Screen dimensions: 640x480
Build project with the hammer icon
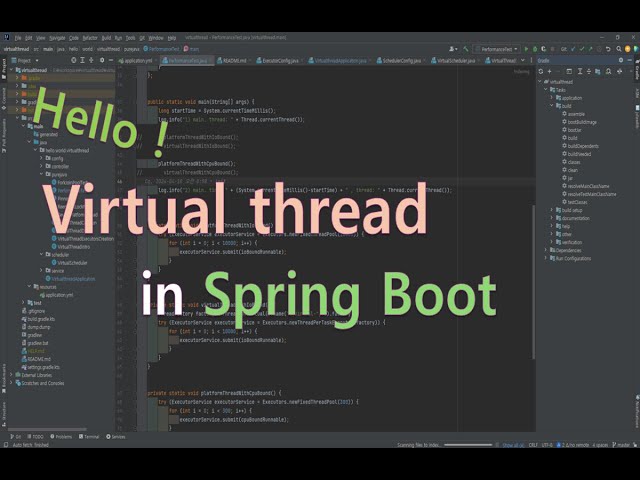point(466,49)
